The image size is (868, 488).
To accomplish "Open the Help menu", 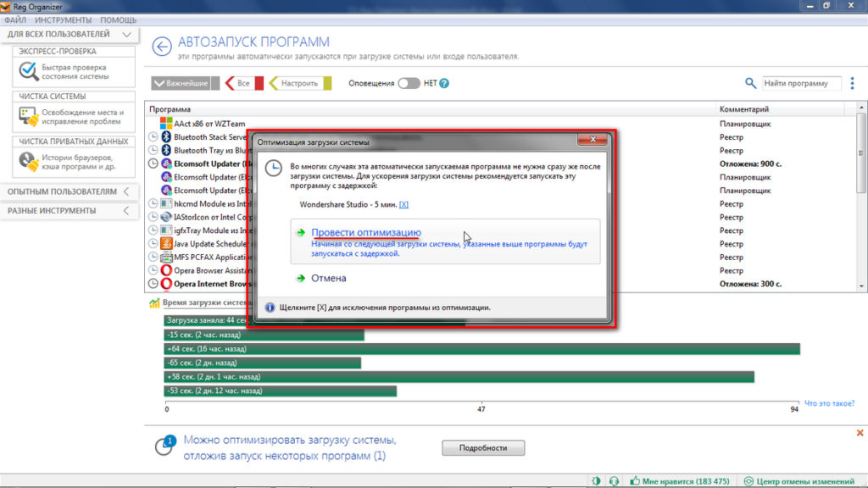I will [x=119, y=20].
